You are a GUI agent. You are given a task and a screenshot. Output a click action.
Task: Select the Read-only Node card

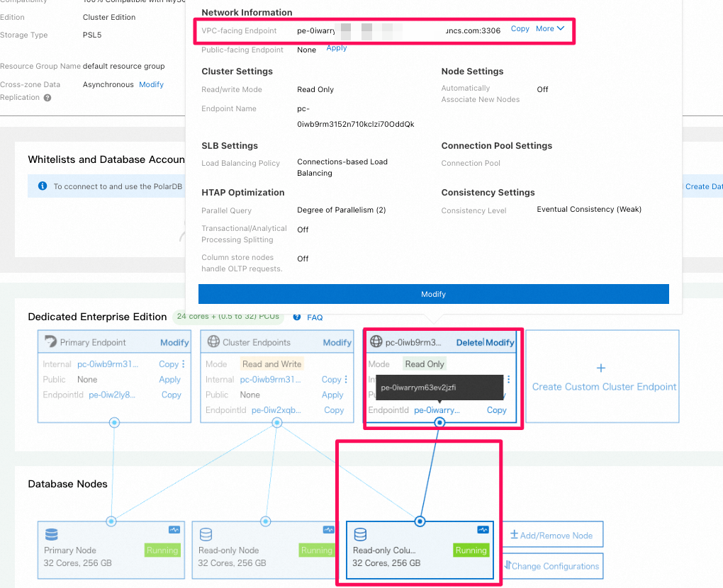pyautogui.click(x=266, y=550)
